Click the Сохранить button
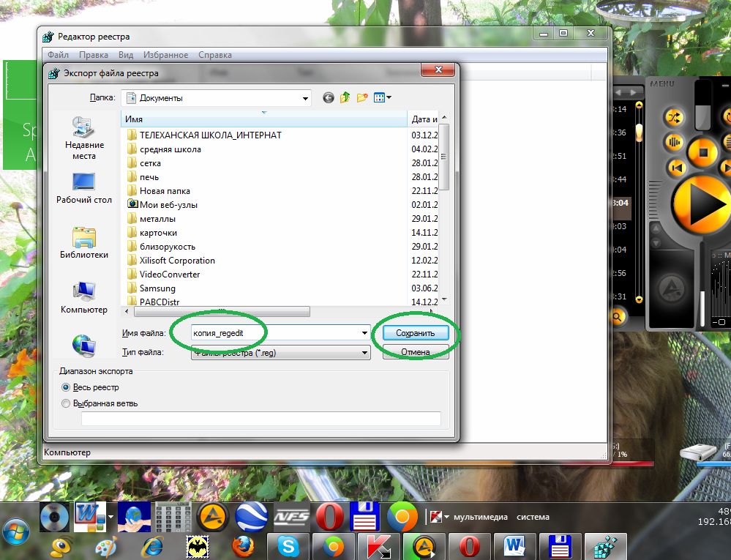 click(x=415, y=333)
